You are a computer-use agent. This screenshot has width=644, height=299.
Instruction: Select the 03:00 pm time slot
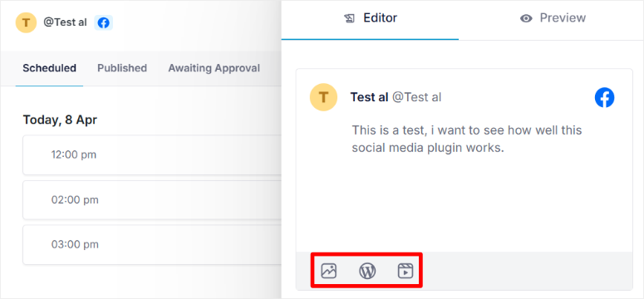coord(152,245)
